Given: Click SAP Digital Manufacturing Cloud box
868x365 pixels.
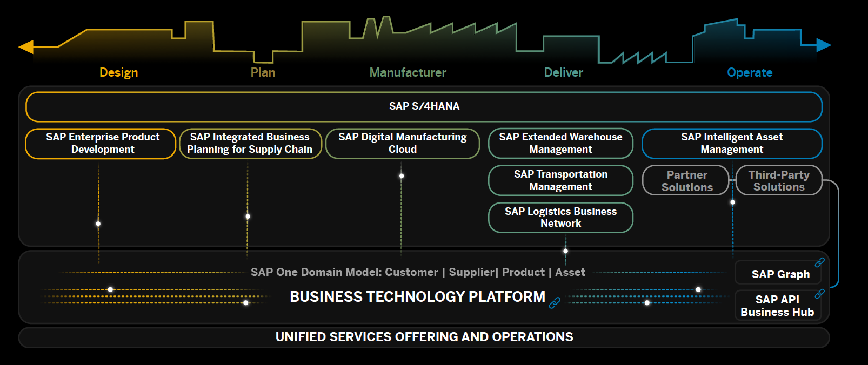Looking at the screenshot, I should click(402, 143).
